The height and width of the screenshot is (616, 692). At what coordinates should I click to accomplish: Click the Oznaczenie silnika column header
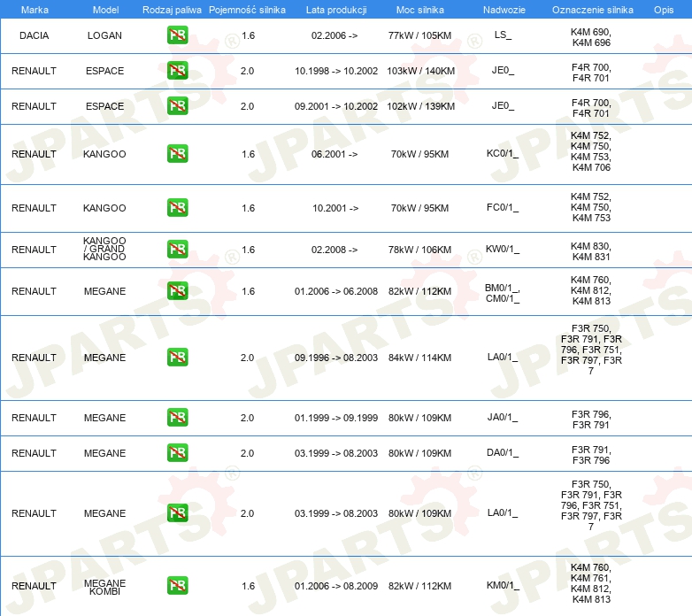point(592,10)
